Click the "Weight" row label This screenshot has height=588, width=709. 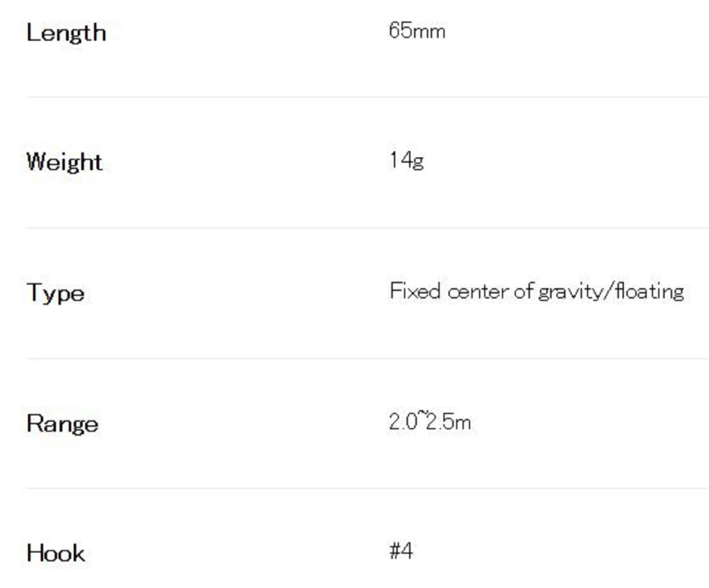click(x=65, y=162)
